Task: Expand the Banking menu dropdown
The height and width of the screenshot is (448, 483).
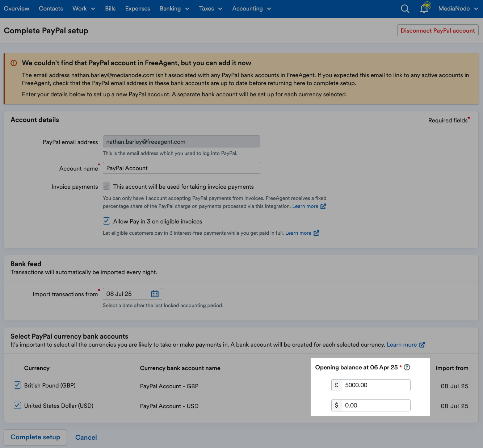Action: pyautogui.click(x=175, y=9)
